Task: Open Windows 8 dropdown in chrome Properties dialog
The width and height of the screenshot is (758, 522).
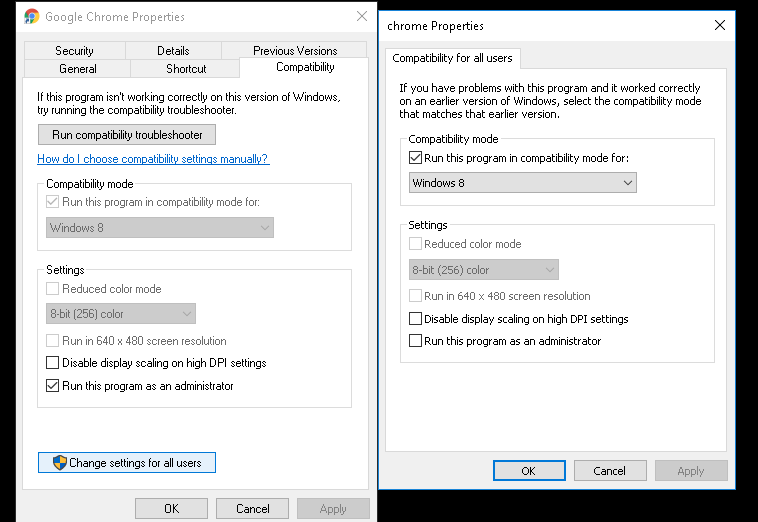Action: pos(523,183)
